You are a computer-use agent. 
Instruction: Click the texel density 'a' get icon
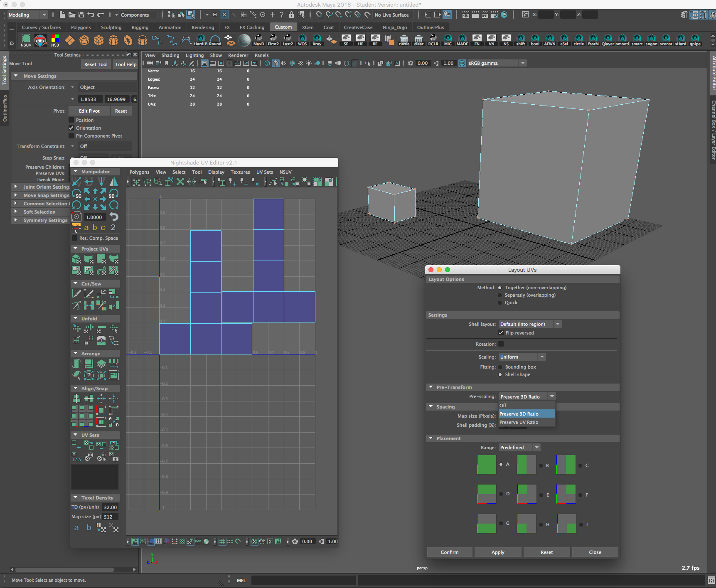tap(76, 528)
